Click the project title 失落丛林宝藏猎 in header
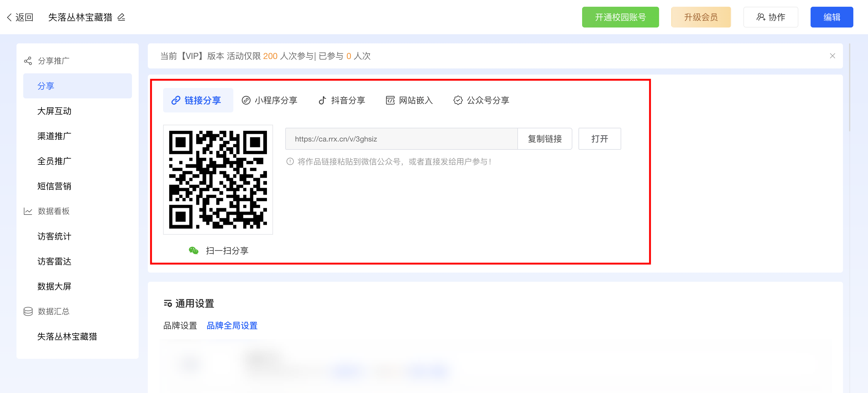This screenshot has height=393, width=868. pyautogui.click(x=80, y=17)
